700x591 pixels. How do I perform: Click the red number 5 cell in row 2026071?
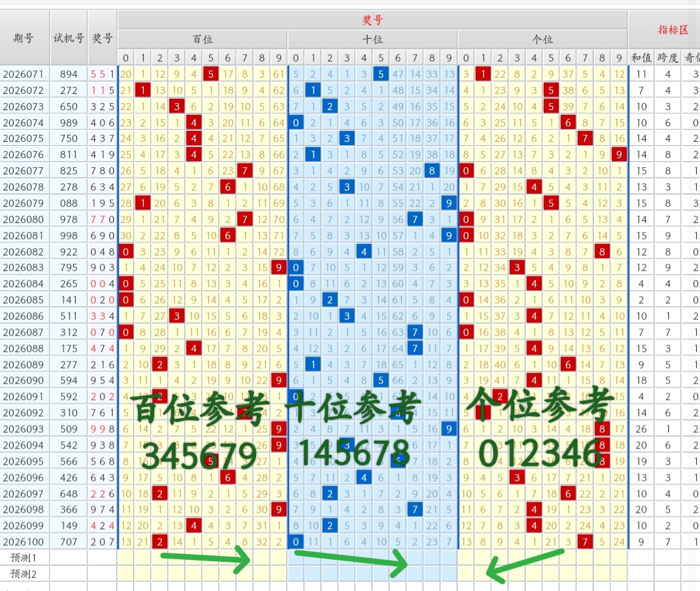[210, 73]
